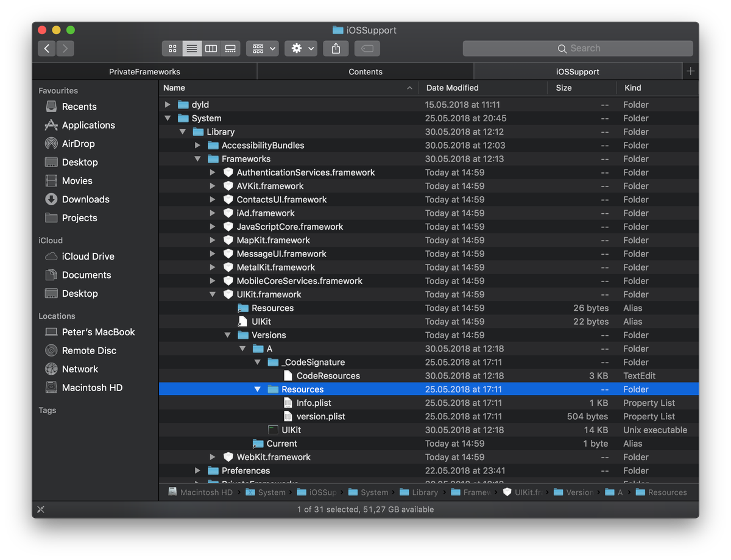Image resolution: width=731 pixels, height=560 pixels.
Task: Click Resources in the path bar
Action: (661, 492)
